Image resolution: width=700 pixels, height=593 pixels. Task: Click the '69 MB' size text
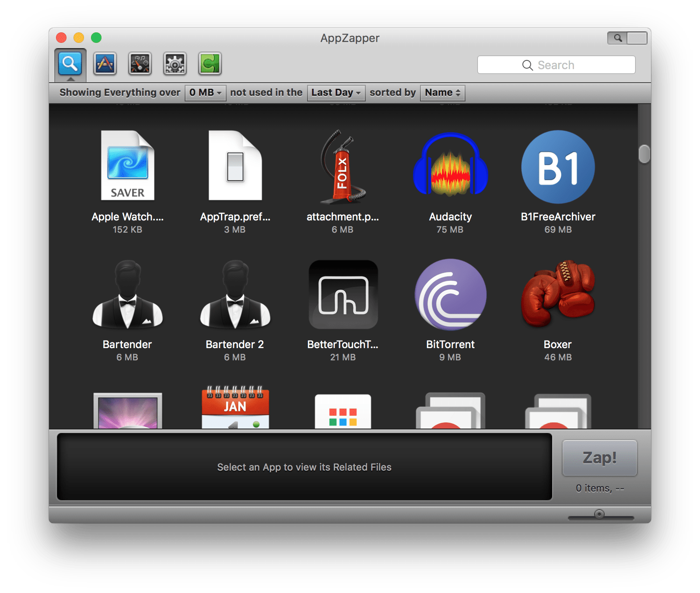(558, 230)
